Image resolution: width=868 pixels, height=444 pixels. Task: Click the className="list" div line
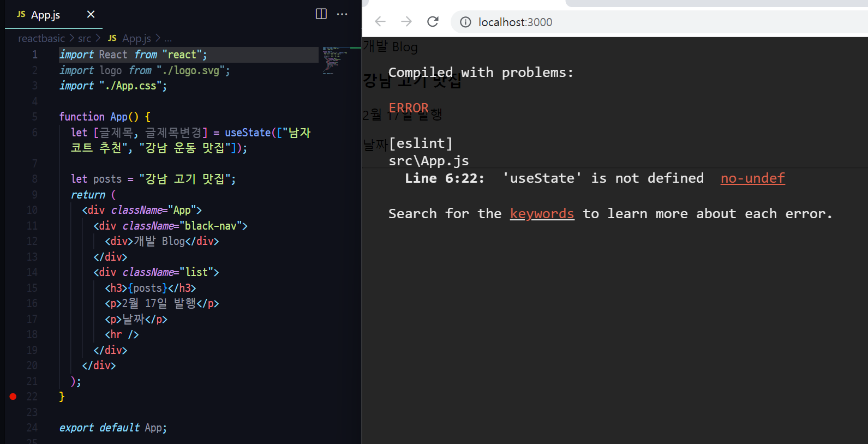point(156,272)
